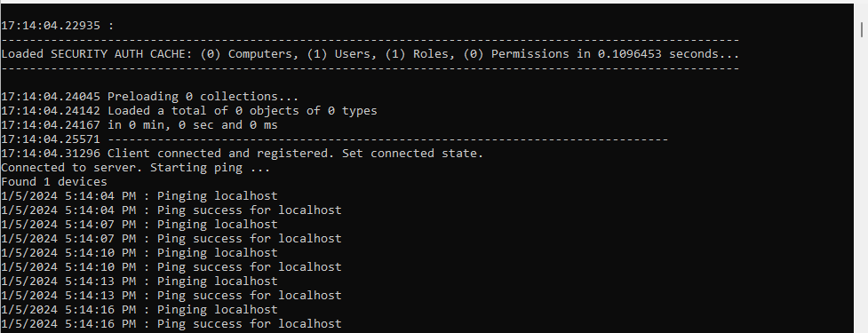
Task: Click the timestamp line 17:14:04.22935
Action: click(58, 26)
